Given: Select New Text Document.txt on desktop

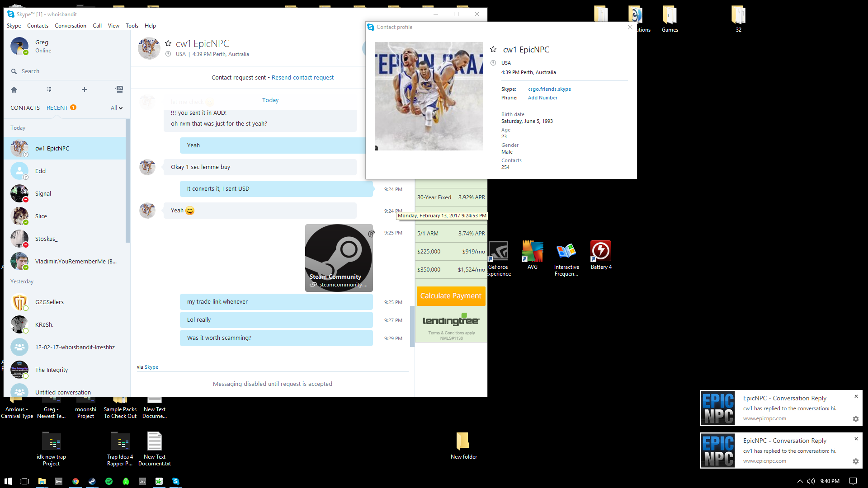Looking at the screenshot, I should click(155, 449).
